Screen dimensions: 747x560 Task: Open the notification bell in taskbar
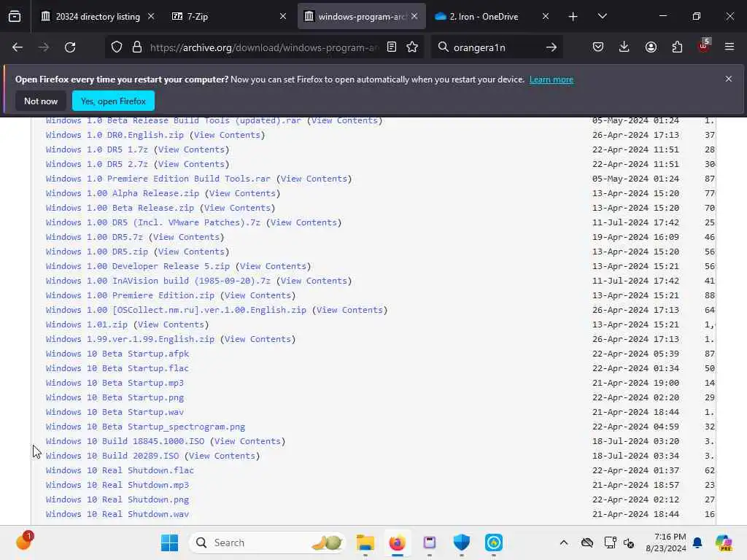point(697,542)
